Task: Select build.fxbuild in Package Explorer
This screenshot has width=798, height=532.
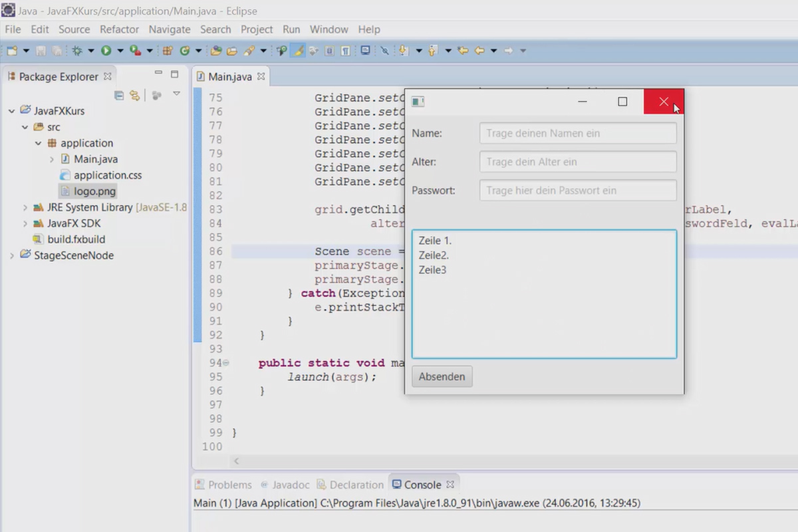Action: (x=69, y=239)
